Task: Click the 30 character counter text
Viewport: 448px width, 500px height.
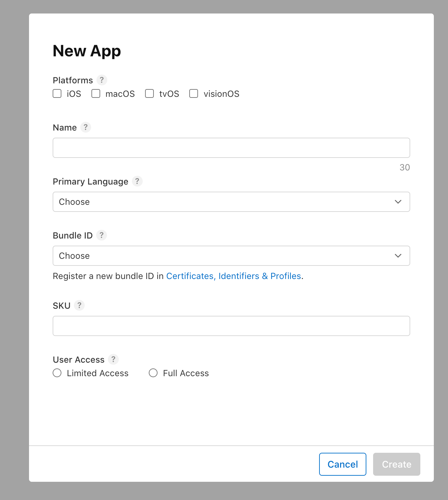Action: click(x=404, y=167)
